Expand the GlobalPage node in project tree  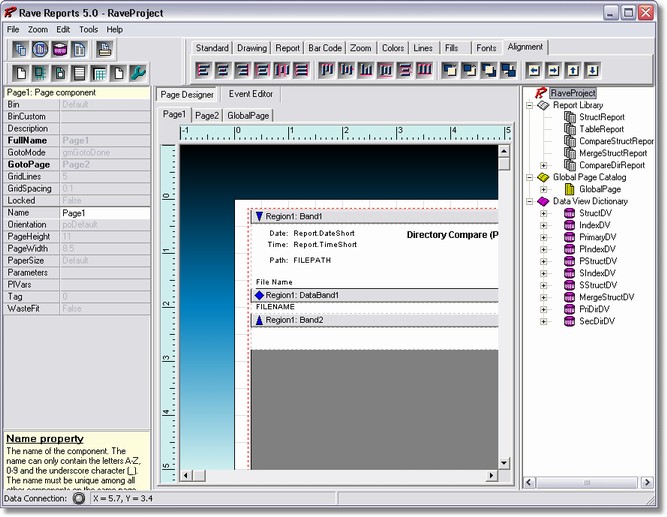pyautogui.click(x=543, y=189)
